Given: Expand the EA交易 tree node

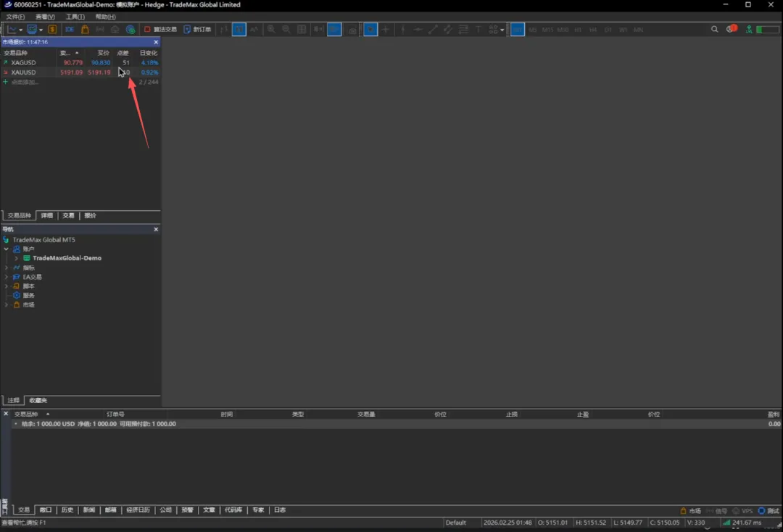Looking at the screenshot, I should click(7, 277).
